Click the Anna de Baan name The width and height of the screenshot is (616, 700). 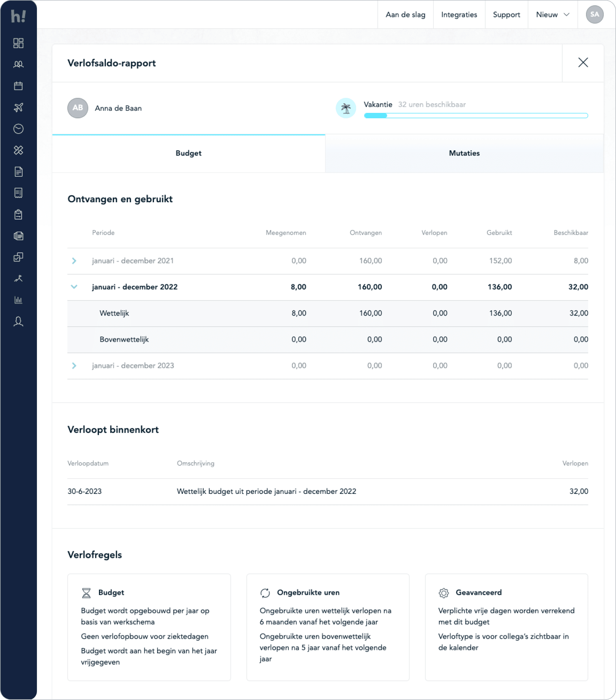pos(118,108)
